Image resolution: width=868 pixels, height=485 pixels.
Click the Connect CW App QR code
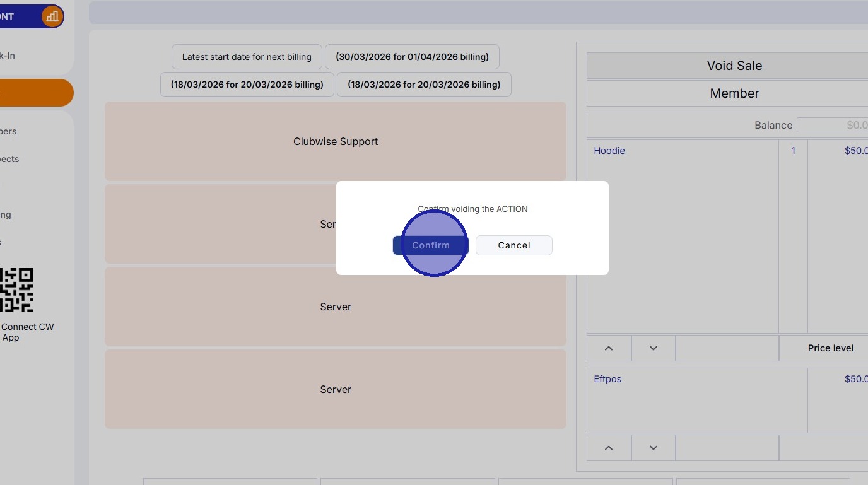coord(16,290)
